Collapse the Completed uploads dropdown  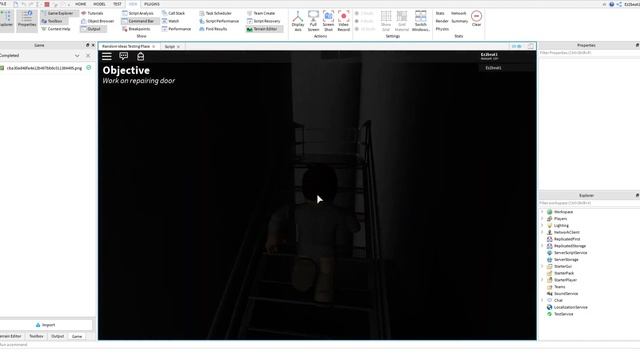click(x=77, y=56)
